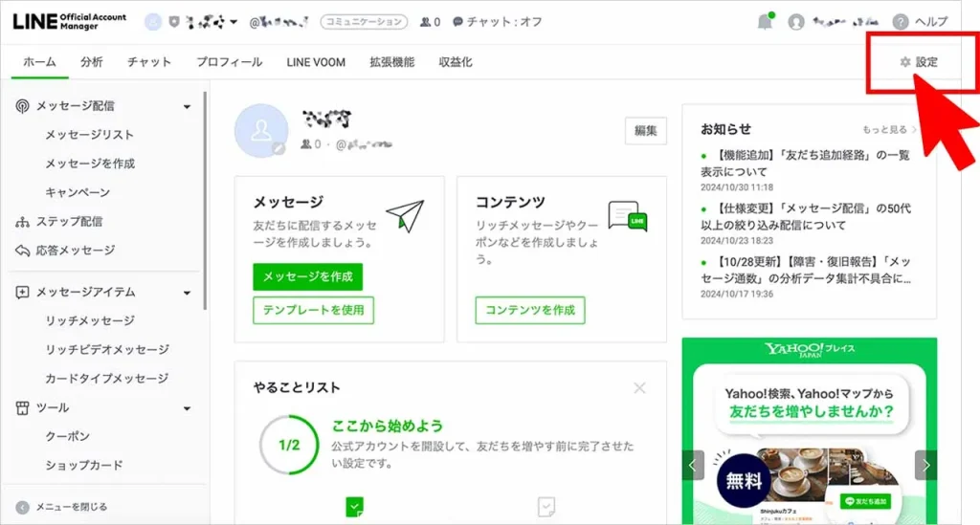Open リッチメッセージ in sidebar
The image size is (980, 525).
(x=89, y=321)
